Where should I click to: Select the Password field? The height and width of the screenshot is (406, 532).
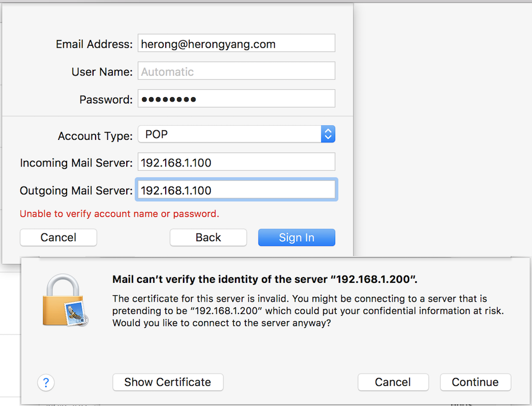coord(236,99)
